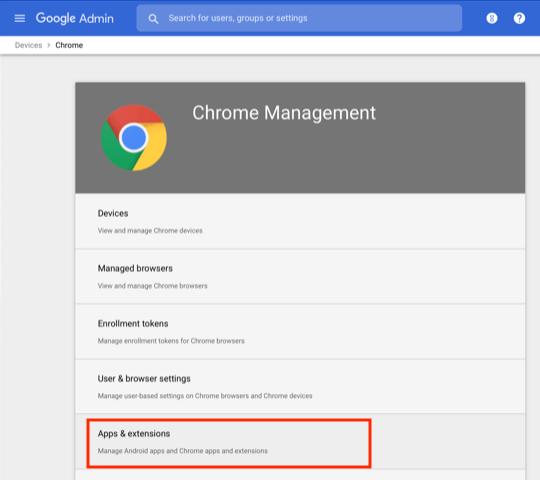540x480 pixels.
Task: Click the search magnifier icon
Action: 153,19
